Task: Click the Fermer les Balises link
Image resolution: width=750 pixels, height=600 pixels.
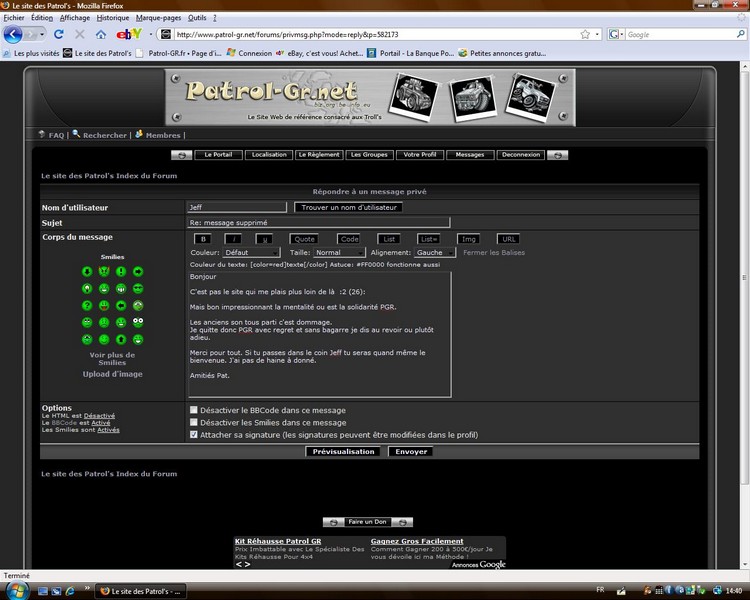Action: click(494, 253)
